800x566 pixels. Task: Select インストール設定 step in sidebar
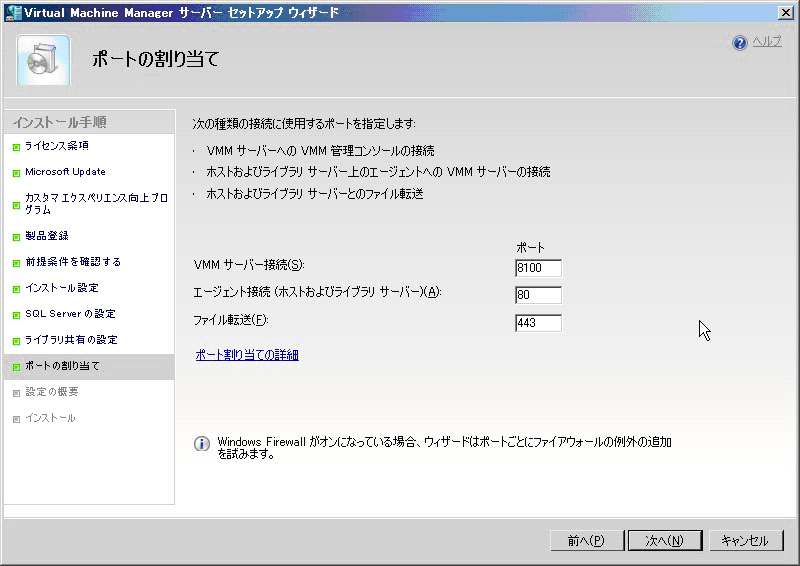(x=62, y=288)
